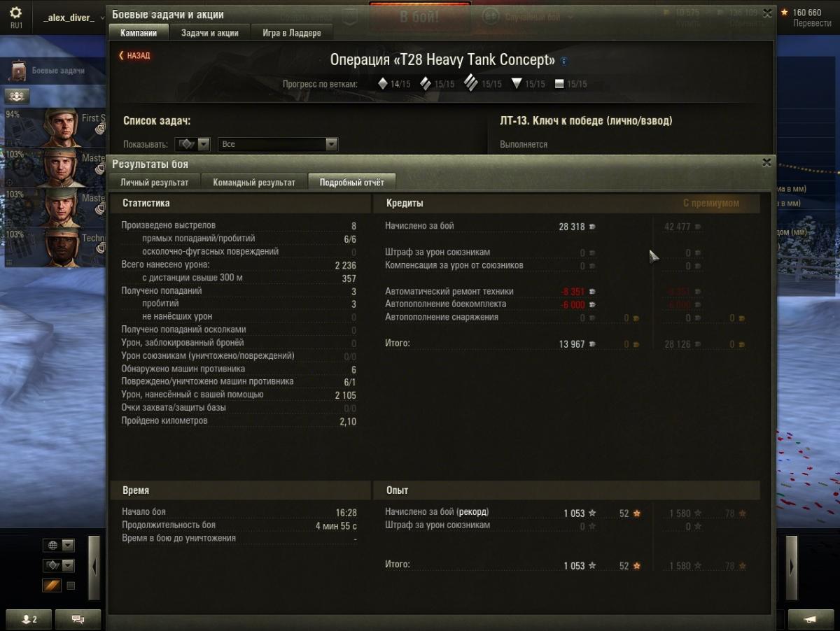Viewport: 840px width, 631px height.
Task: Click the Продолжительность боя row
Action: click(239, 525)
